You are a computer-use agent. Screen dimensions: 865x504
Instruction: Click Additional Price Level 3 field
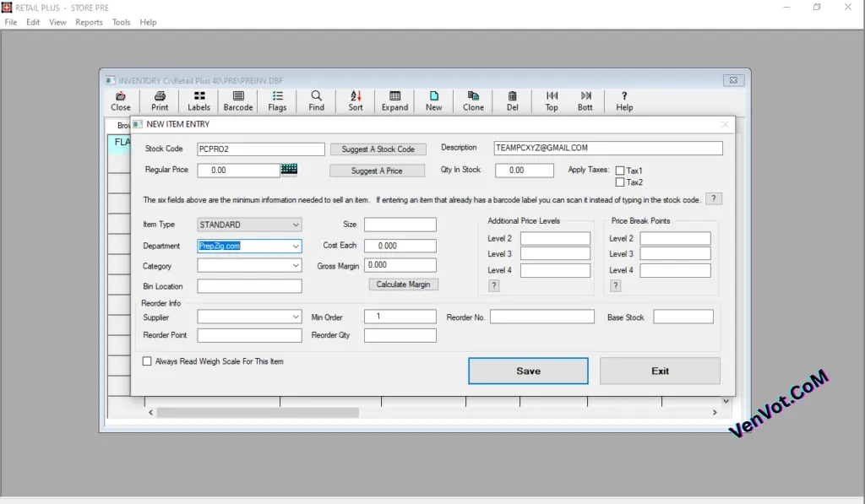555,253
